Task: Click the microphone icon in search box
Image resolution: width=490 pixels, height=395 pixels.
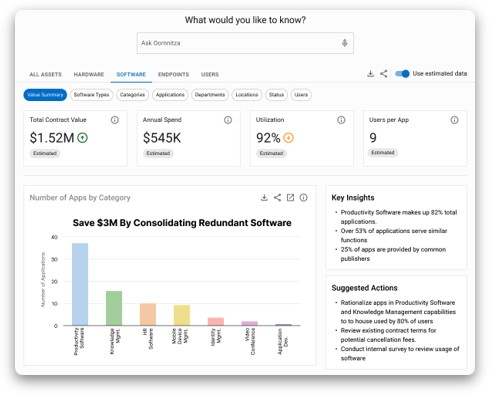Action: (345, 43)
